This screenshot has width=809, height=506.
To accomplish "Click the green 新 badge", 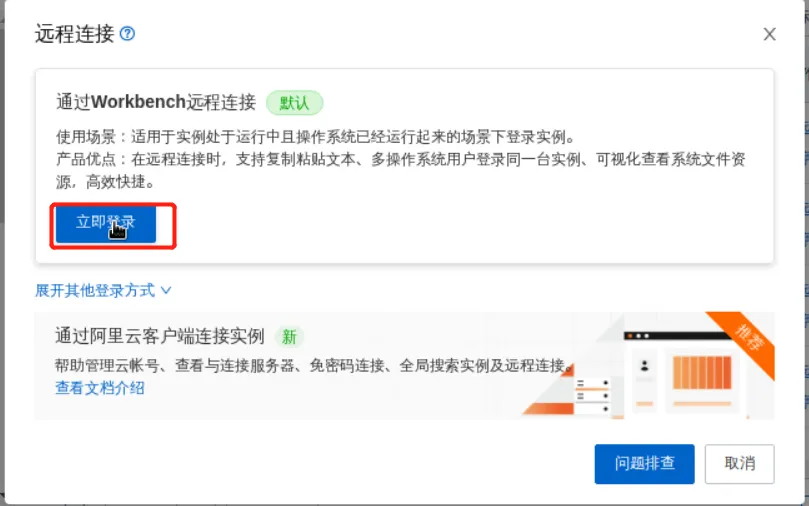I will (x=289, y=337).
